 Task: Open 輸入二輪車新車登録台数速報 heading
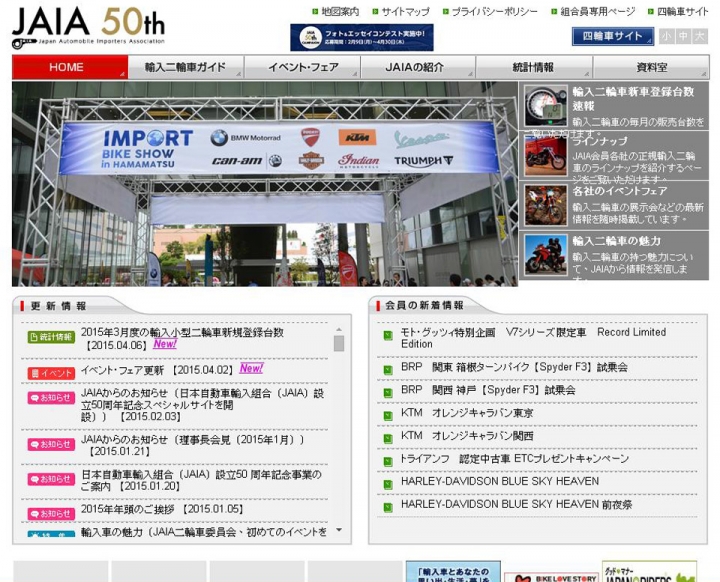click(633, 99)
